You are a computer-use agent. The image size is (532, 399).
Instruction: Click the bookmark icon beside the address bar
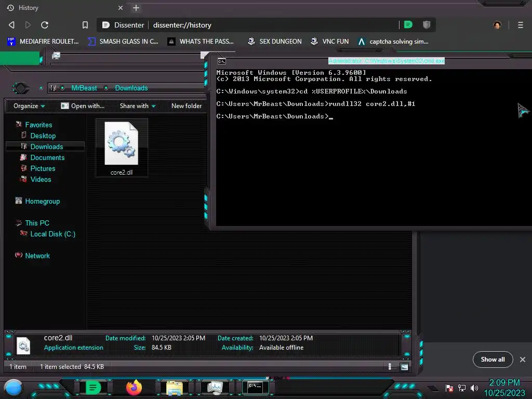(85, 25)
